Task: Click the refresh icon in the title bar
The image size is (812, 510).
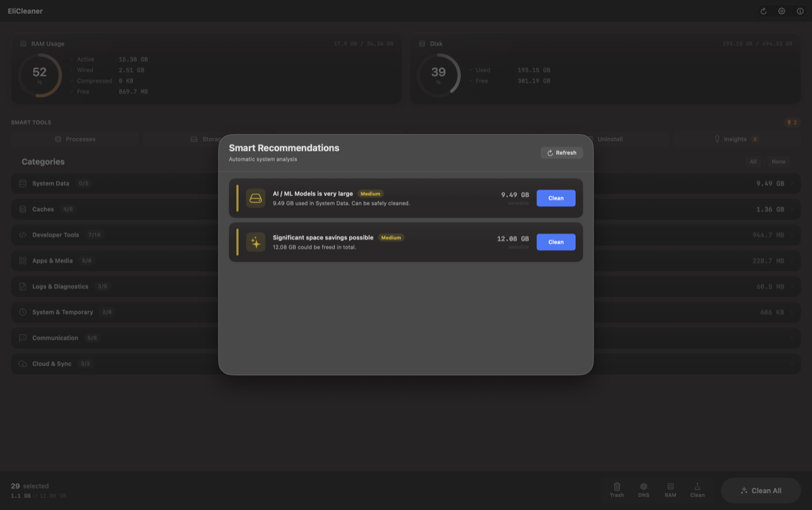Action: (x=763, y=12)
